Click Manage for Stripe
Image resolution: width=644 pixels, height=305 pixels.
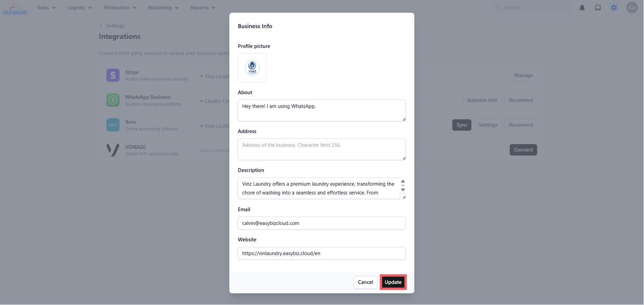click(x=523, y=75)
